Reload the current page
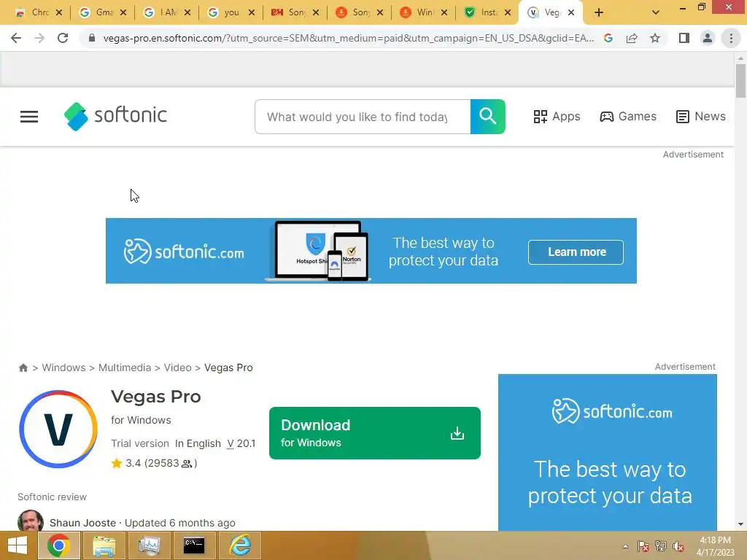 (63, 38)
